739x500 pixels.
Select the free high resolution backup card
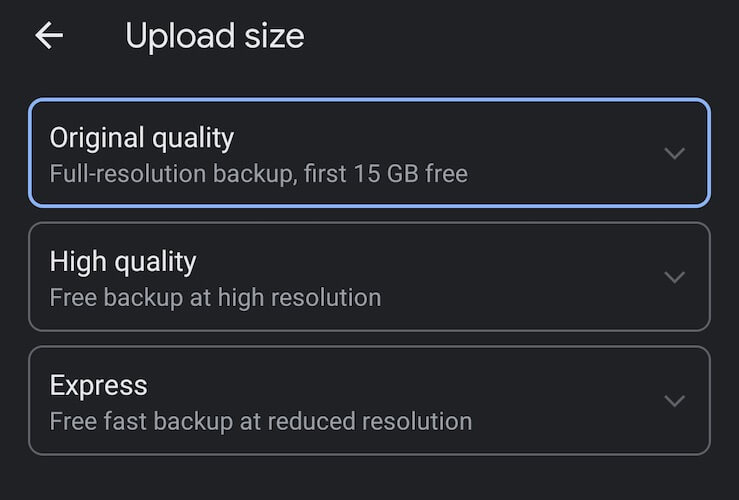(369, 277)
